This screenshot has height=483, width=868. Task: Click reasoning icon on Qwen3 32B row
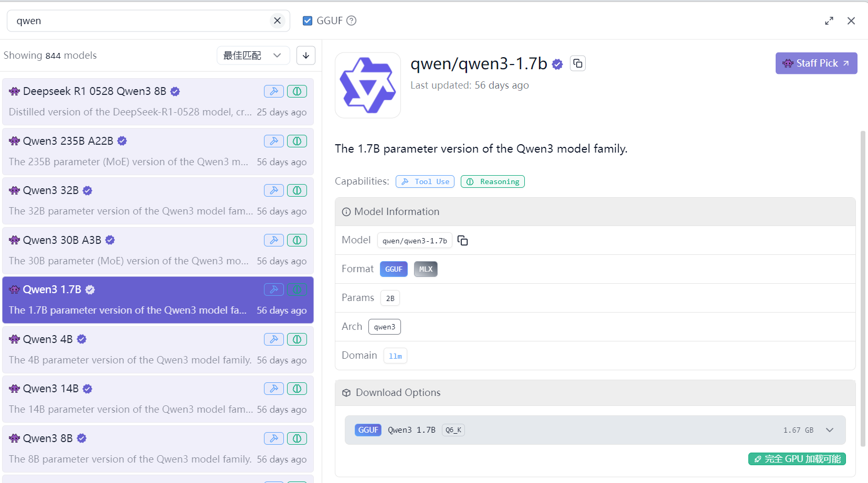[x=297, y=190]
